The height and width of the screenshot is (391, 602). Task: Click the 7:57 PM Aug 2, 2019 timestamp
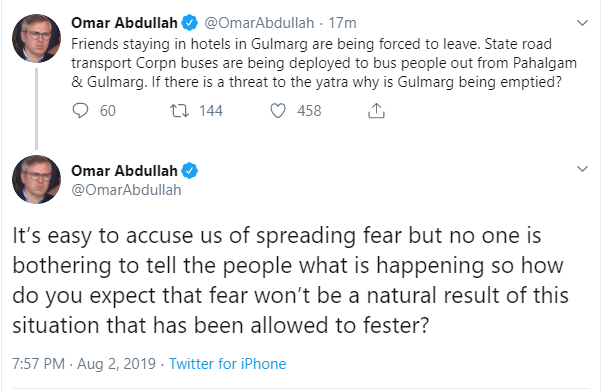click(84, 364)
